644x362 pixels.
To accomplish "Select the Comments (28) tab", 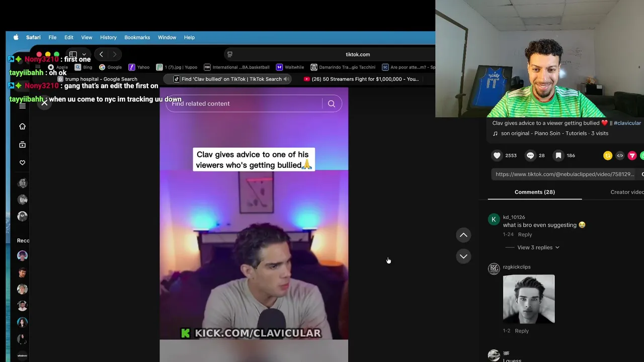I will click(x=534, y=192).
